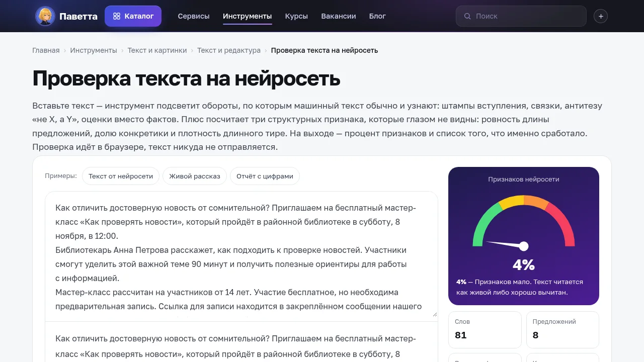This screenshot has width=644, height=362.
Task: Open the Вакансии navigation item
Action: 339,16
